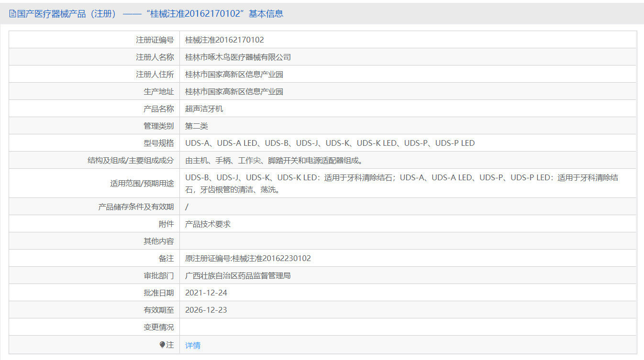This screenshot has width=644, height=360.
Task: Click the 批准日期 label
Action: 159,293
